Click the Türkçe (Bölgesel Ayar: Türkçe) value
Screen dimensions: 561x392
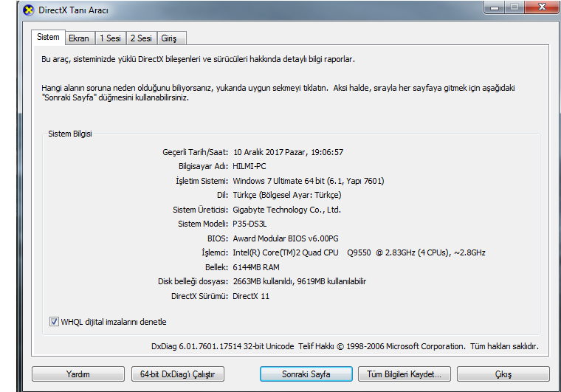coord(287,196)
